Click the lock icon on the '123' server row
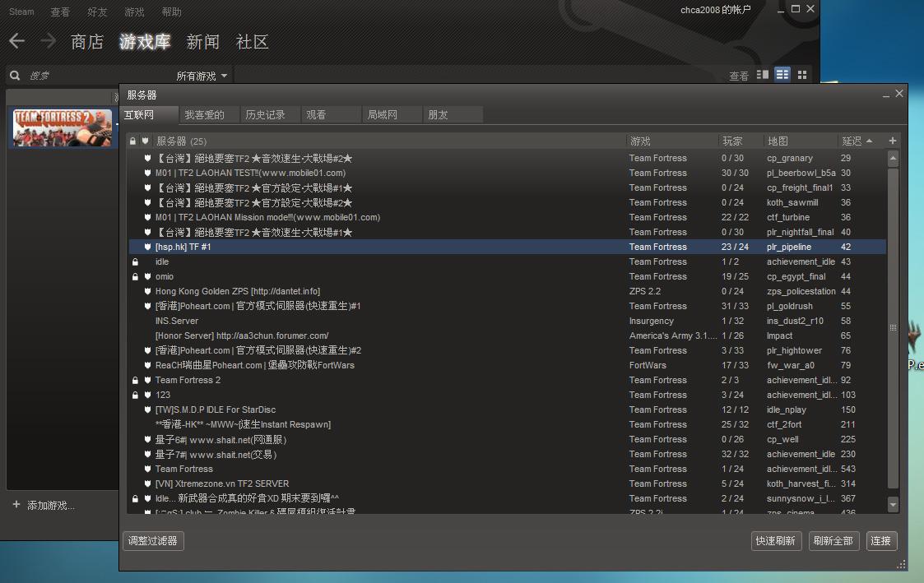924x583 pixels. pyautogui.click(x=135, y=395)
